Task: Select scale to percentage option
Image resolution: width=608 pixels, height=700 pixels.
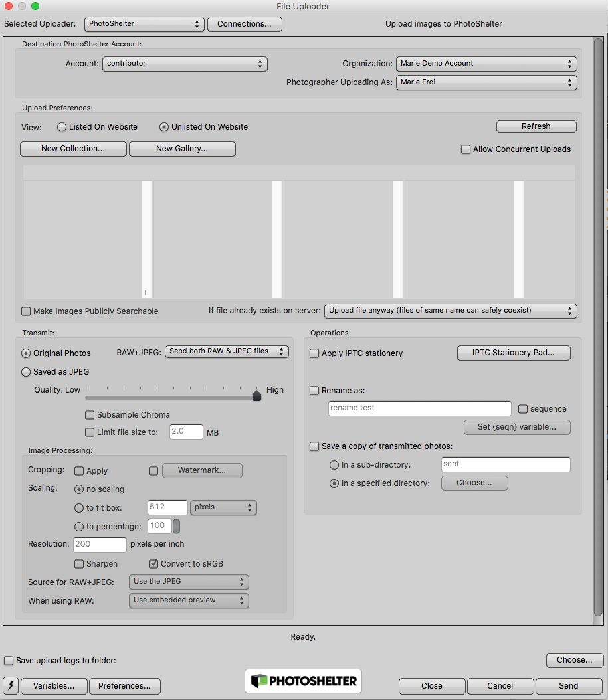Action: (x=78, y=527)
